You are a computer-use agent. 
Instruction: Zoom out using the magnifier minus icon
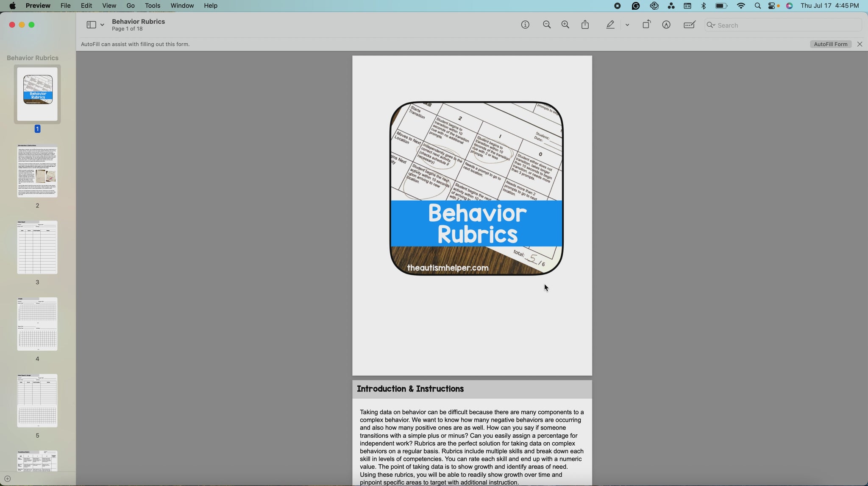547,25
